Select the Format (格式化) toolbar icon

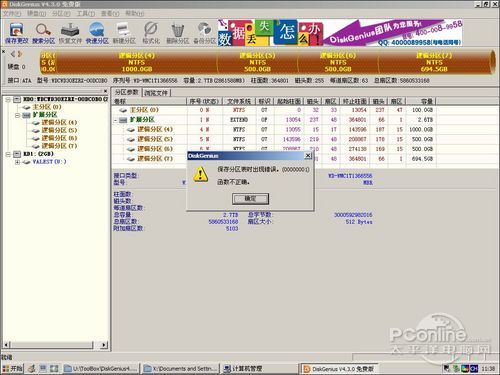(x=151, y=33)
